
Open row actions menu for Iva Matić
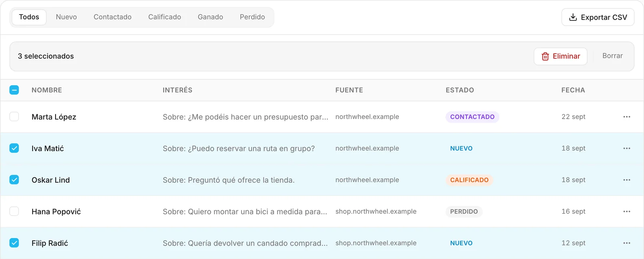627,148
